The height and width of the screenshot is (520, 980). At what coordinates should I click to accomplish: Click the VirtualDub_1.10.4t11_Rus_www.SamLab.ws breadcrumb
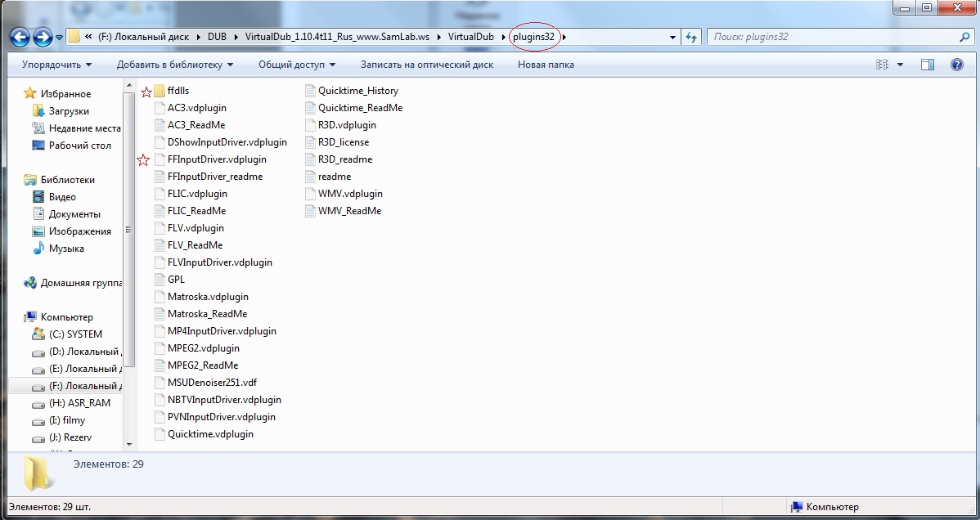click(x=338, y=37)
